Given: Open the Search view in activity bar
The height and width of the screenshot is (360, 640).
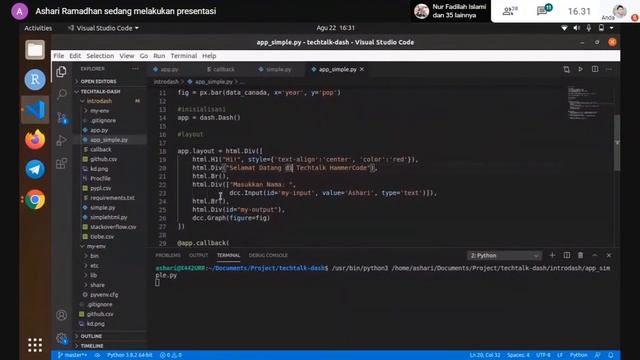Looking at the screenshot, I should pos(62,94).
